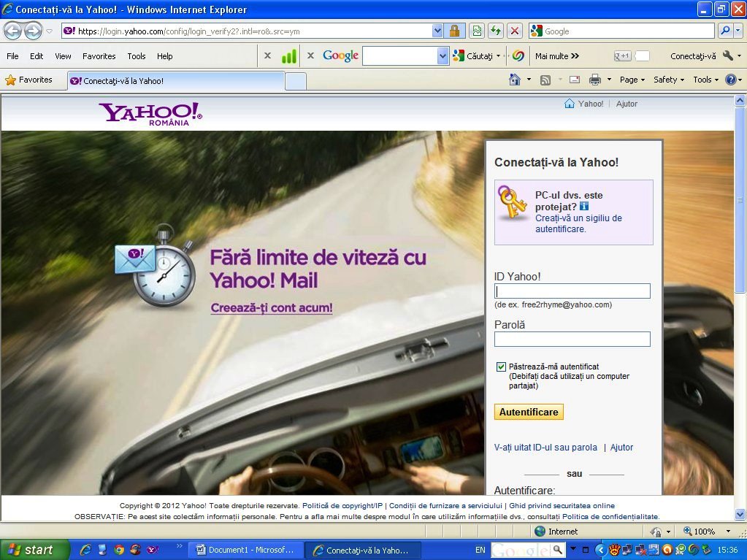This screenshot has height=560, width=747.
Task: Click the Google logo on the Google toolbar
Action: pyautogui.click(x=340, y=55)
